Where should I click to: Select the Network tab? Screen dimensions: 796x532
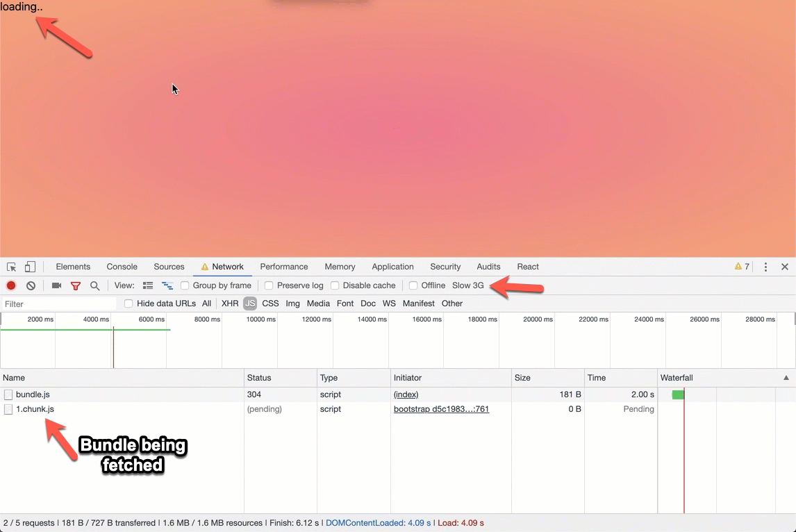click(222, 267)
